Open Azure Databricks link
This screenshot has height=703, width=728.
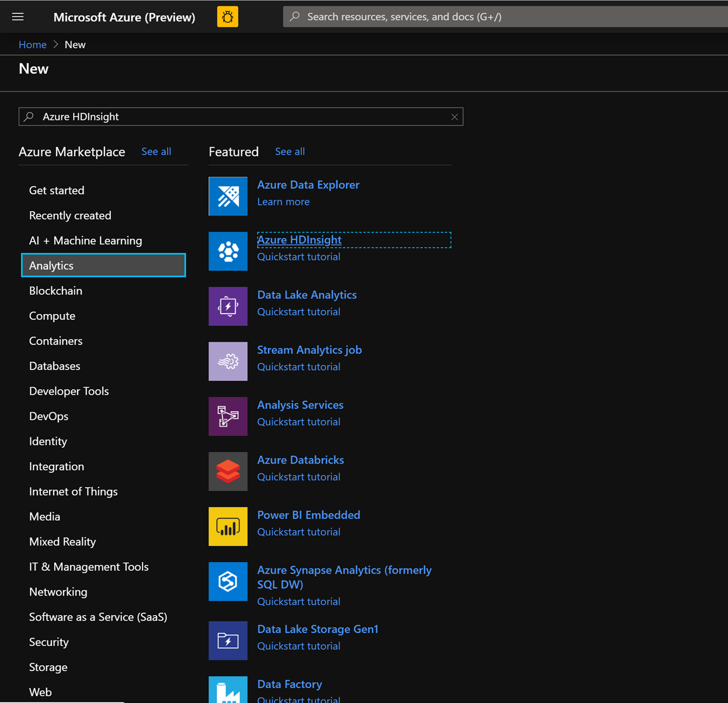point(301,460)
